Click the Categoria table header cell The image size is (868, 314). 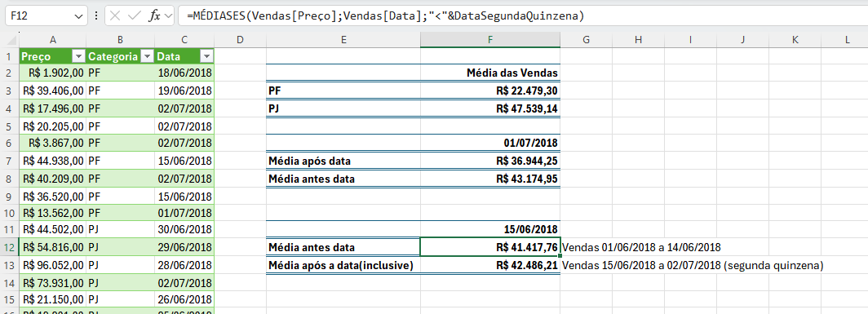(121, 56)
